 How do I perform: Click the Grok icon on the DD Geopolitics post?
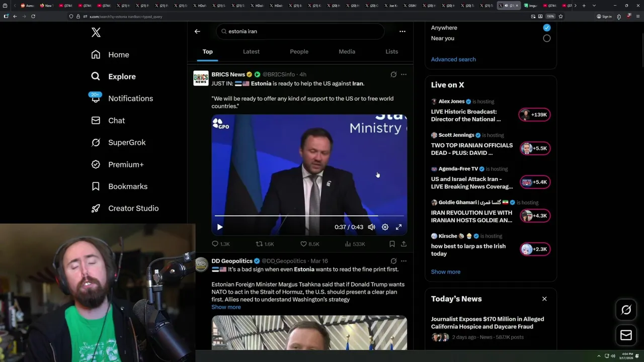tap(393, 261)
